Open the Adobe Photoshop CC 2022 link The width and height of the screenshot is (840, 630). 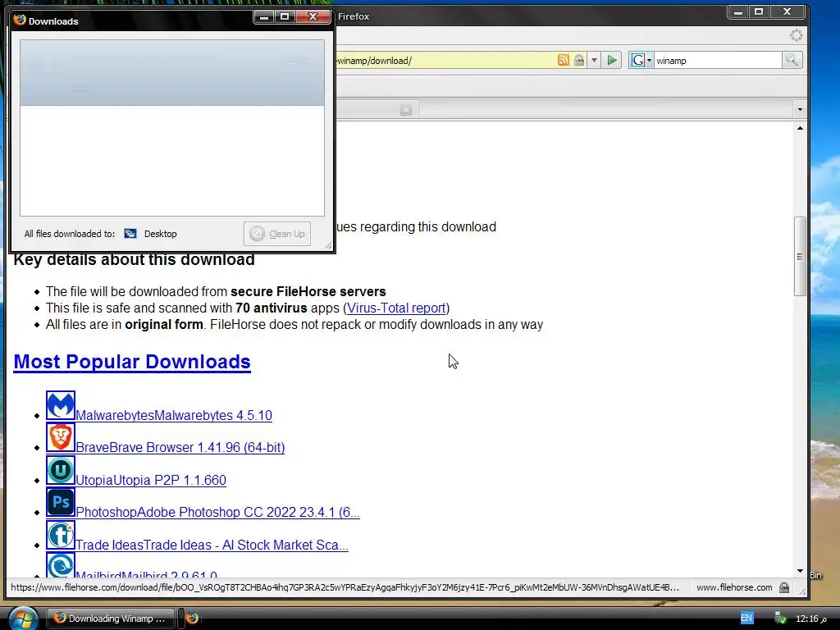[x=218, y=512]
